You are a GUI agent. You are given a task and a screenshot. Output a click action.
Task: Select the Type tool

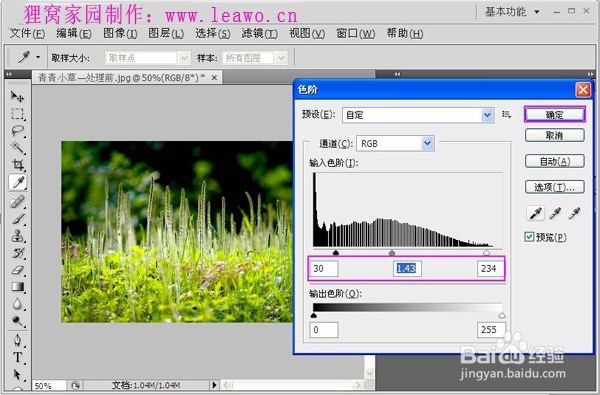pos(18,357)
